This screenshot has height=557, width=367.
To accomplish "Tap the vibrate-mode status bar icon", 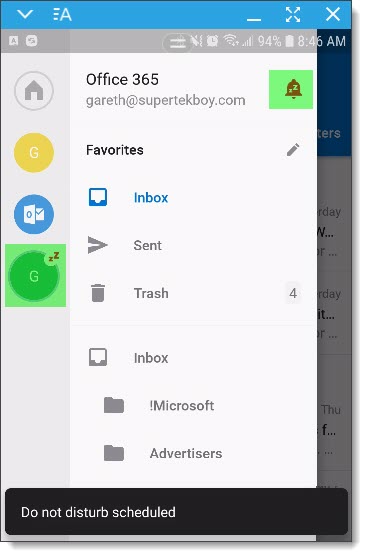I will click(196, 41).
